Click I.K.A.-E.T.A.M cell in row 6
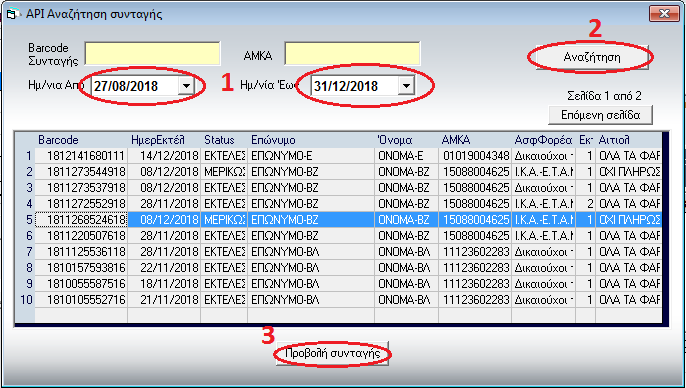 coord(543,236)
